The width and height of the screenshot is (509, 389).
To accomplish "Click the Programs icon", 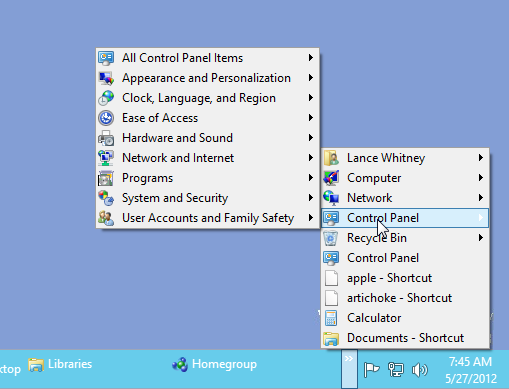I will [106, 178].
